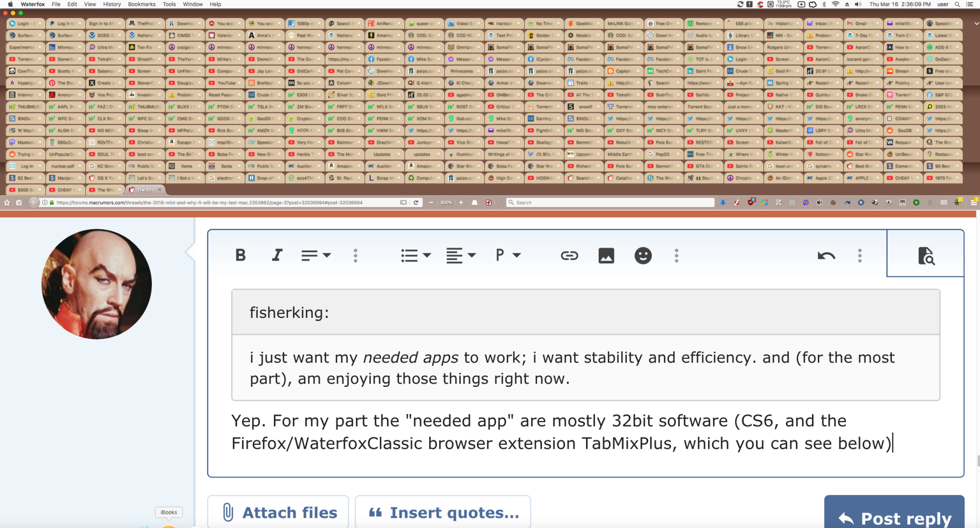Open the text alignment dropdown
980x528 pixels.
click(461, 255)
